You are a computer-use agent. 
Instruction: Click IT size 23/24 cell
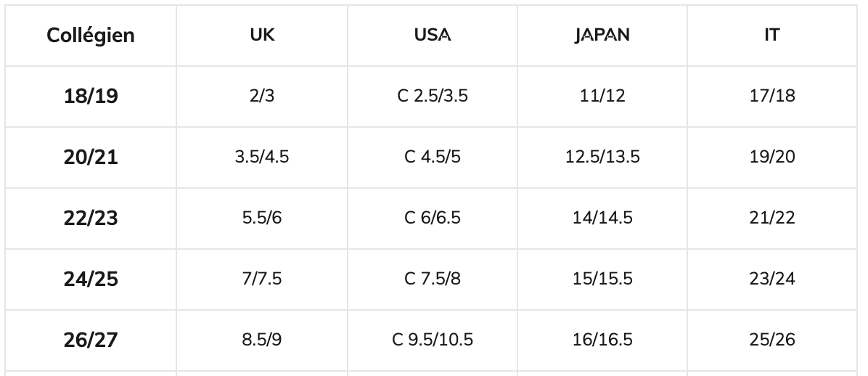[772, 279]
